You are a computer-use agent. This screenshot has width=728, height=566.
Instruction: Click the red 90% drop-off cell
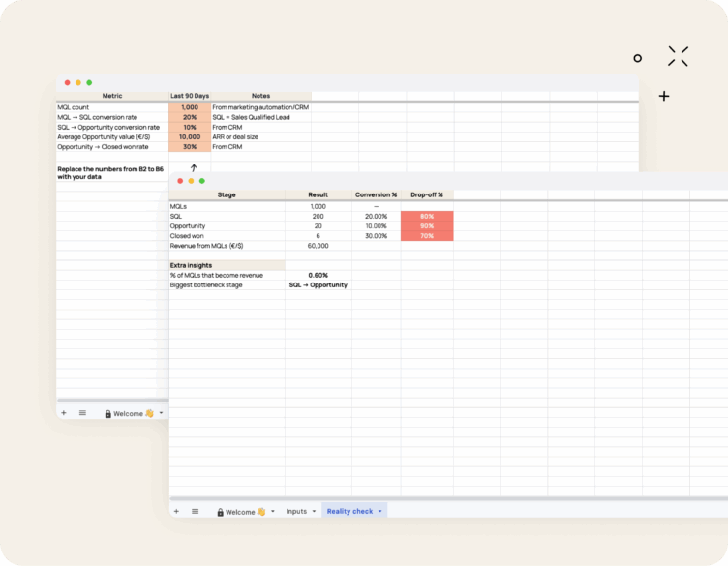coord(426,225)
